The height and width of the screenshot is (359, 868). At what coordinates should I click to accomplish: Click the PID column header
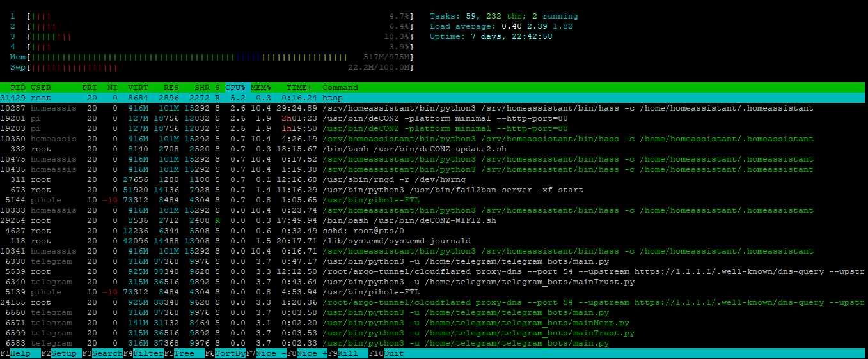point(18,88)
